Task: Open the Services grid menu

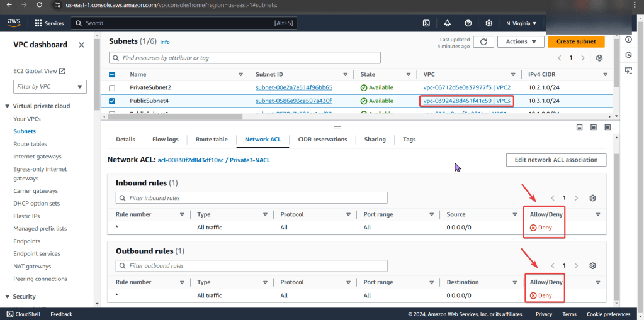Action: pyautogui.click(x=49, y=23)
